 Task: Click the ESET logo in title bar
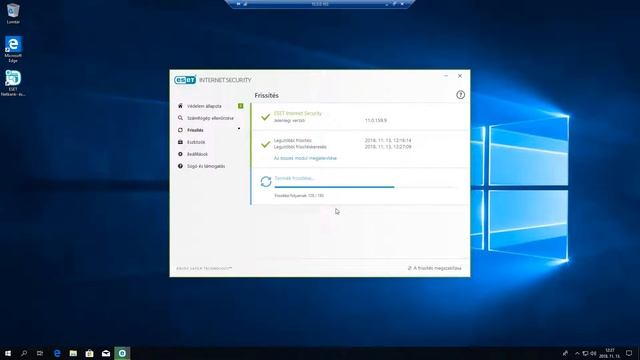pyautogui.click(x=185, y=80)
